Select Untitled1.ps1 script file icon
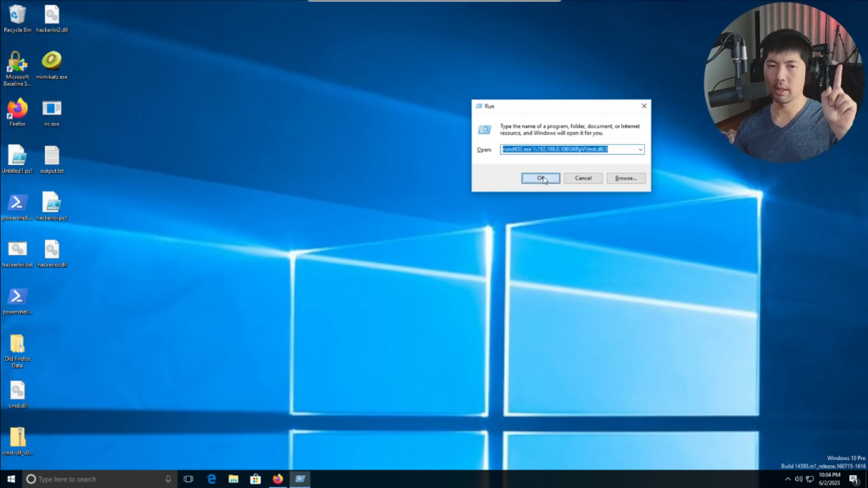The width and height of the screenshot is (868, 488). 17,159
